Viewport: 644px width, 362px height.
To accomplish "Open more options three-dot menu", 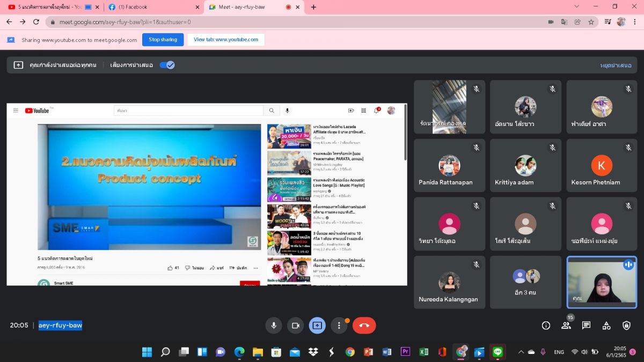I will pyautogui.click(x=339, y=326).
